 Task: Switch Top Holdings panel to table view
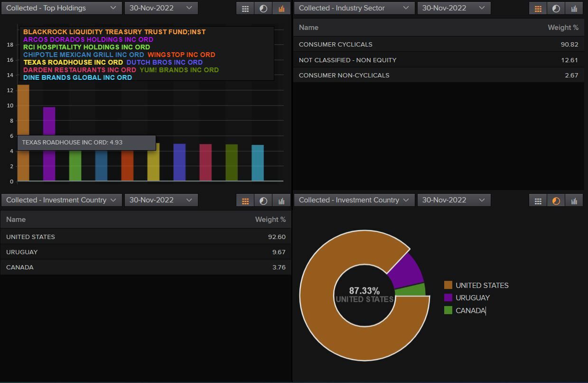(245, 9)
